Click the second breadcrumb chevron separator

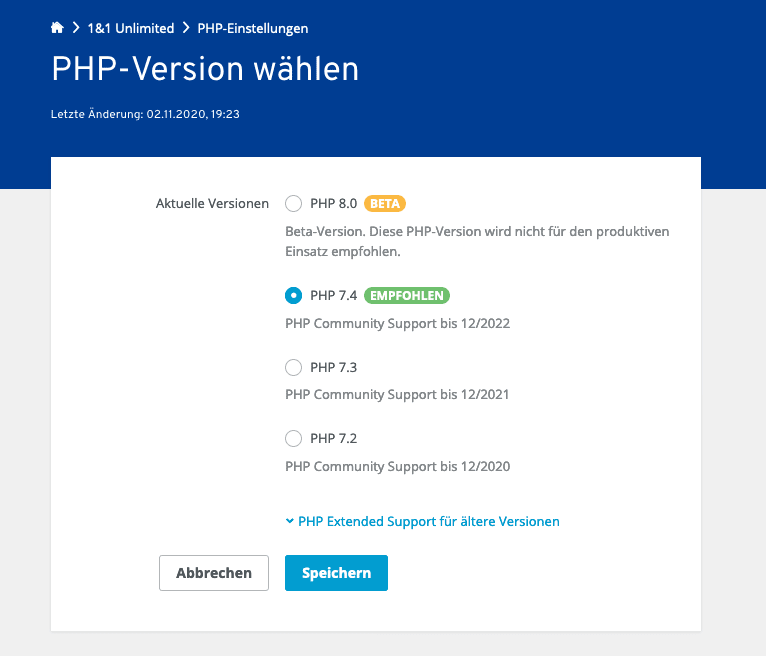[186, 28]
